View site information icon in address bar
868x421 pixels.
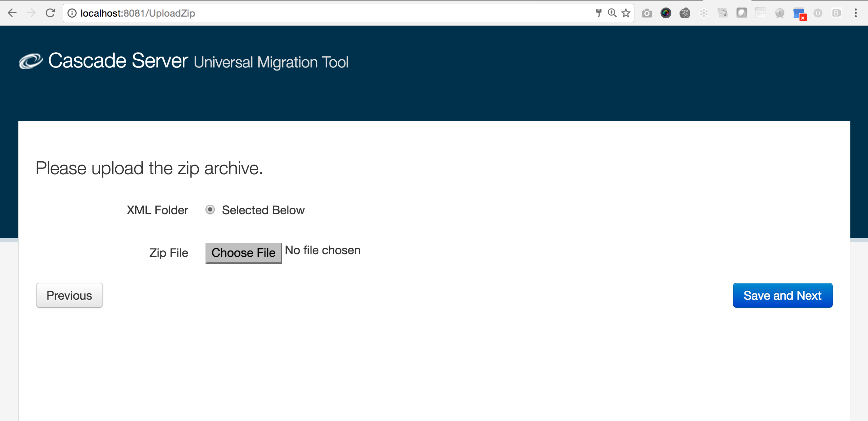[x=72, y=13]
